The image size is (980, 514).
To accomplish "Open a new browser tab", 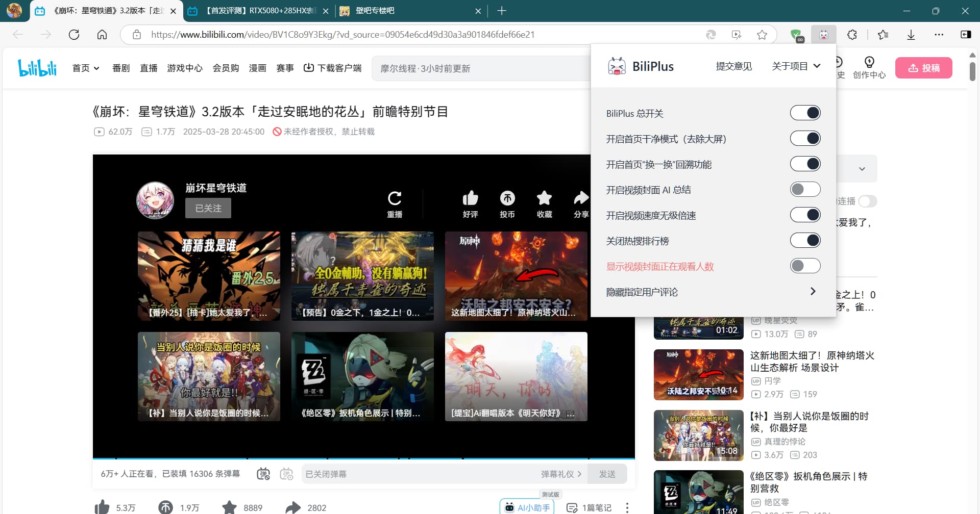I will 502,11.
